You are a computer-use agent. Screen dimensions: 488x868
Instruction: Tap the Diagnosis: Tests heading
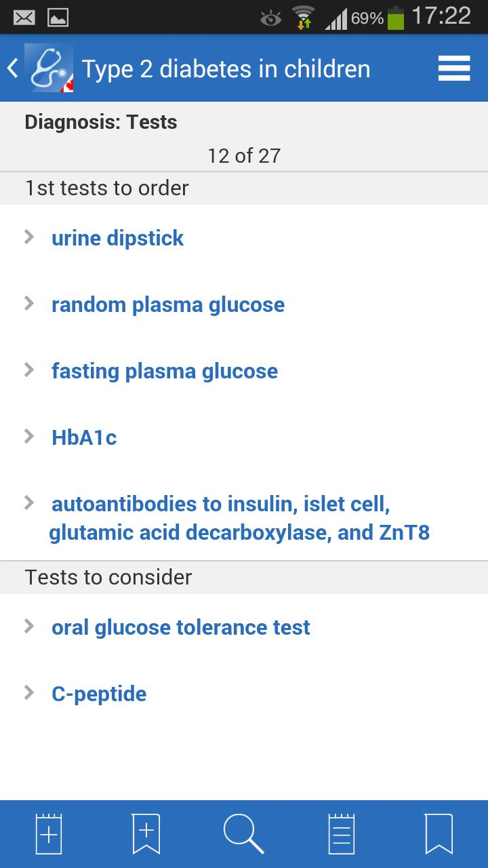tap(101, 122)
